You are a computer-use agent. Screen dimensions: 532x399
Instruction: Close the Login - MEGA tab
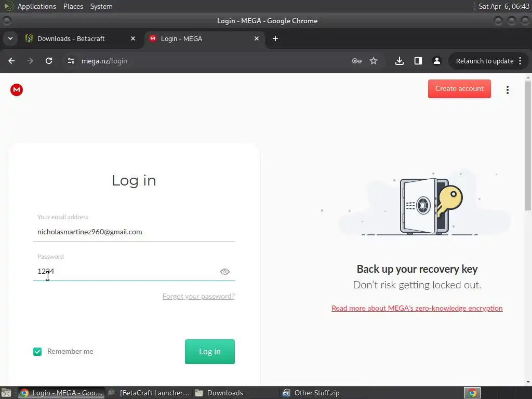257,38
